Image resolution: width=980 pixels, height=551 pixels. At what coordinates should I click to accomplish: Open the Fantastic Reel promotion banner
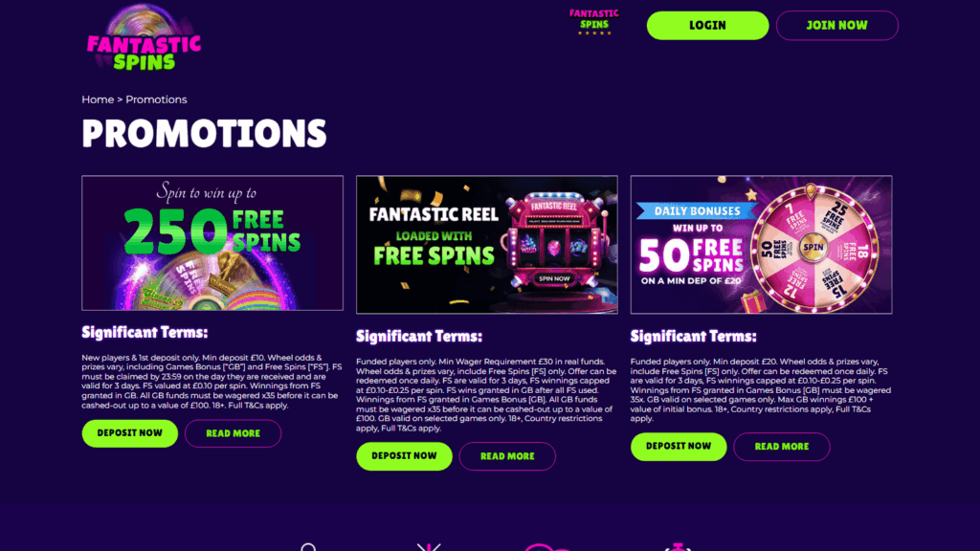pos(487,245)
